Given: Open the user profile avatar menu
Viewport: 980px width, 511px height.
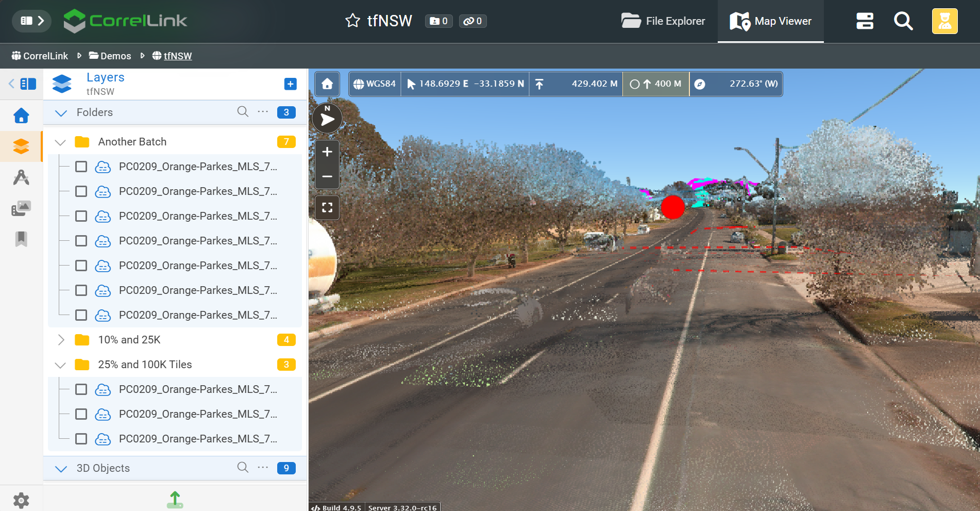Looking at the screenshot, I should point(945,21).
